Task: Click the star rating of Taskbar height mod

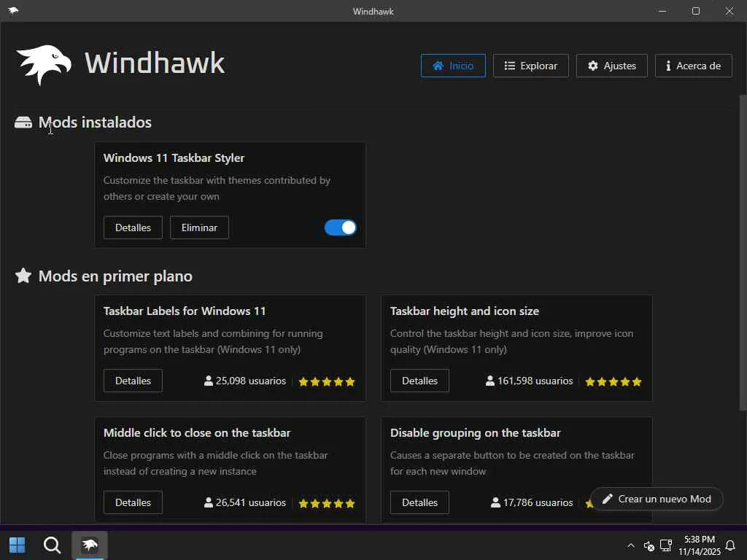Action: pos(613,381)
